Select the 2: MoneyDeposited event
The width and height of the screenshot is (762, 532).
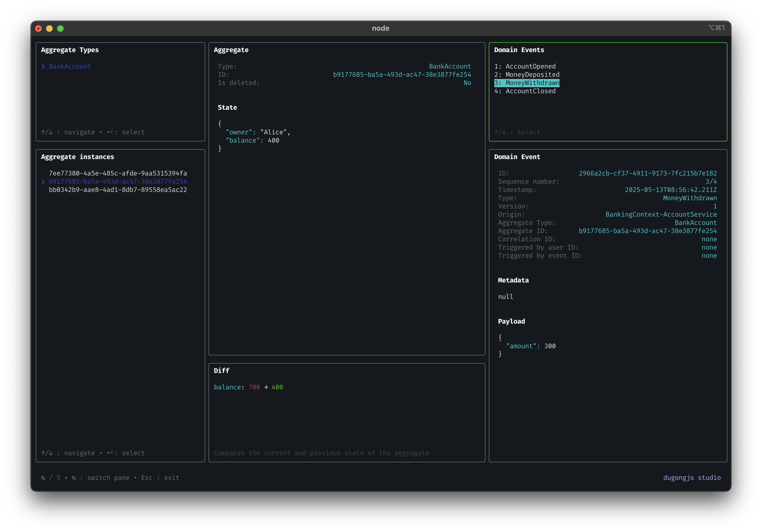point(527,75)
